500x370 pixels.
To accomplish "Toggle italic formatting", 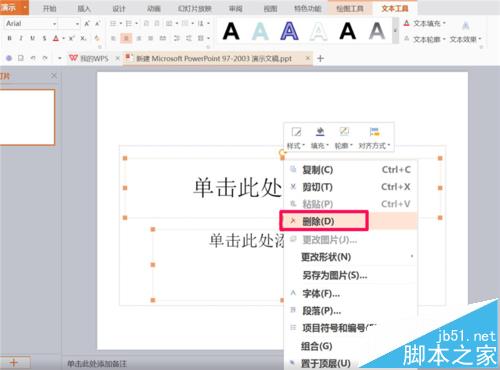I will coord(21,38).
